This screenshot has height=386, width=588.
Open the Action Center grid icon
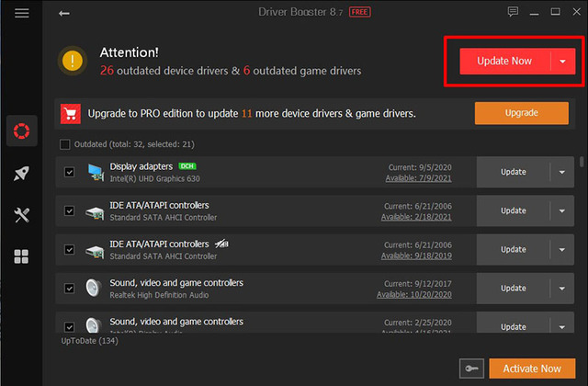(21, 256)
